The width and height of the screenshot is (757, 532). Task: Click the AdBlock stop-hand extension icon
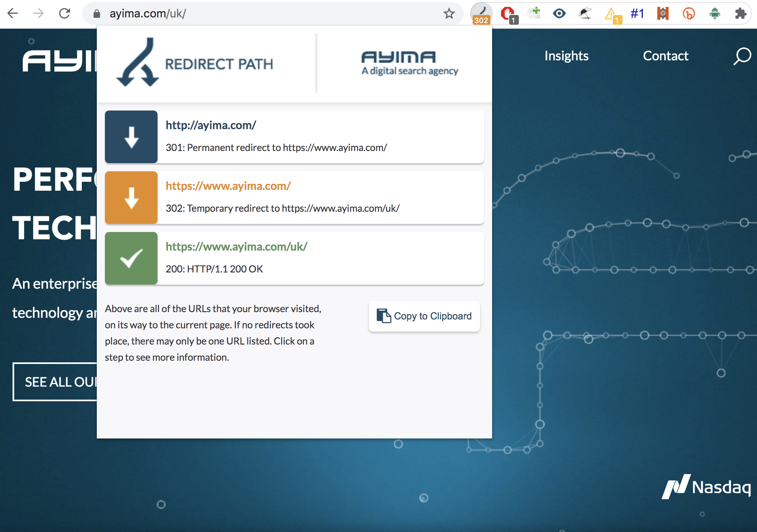507,13
